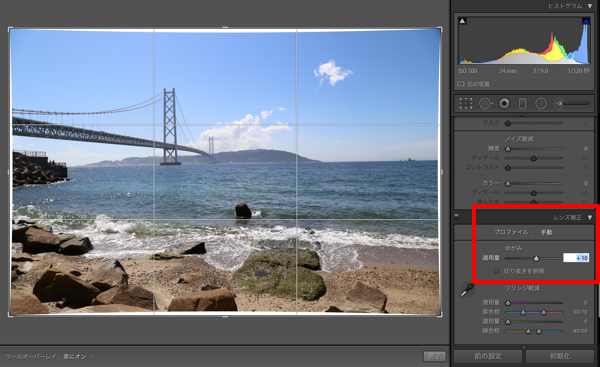Click the 前の設定 button

[x=488, y=356]
